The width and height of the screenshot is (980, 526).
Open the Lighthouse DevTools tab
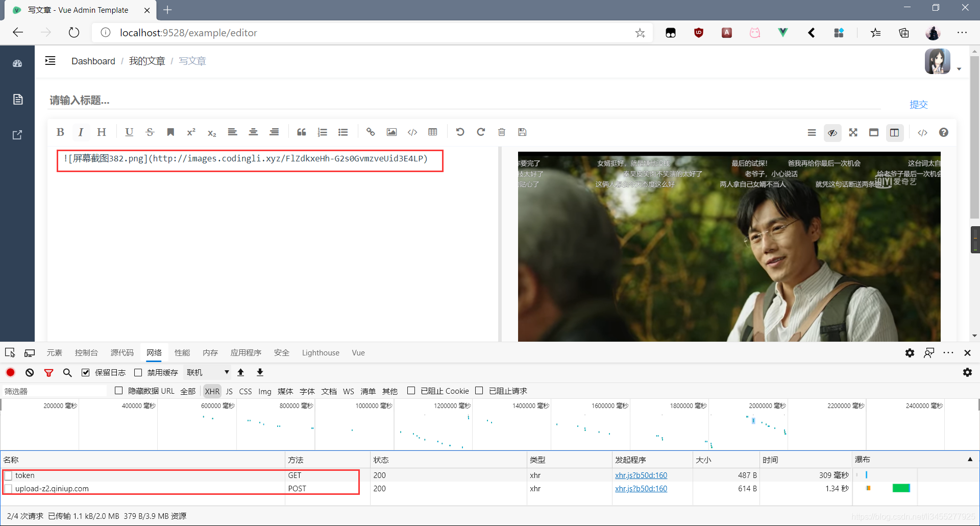point(321,353)
